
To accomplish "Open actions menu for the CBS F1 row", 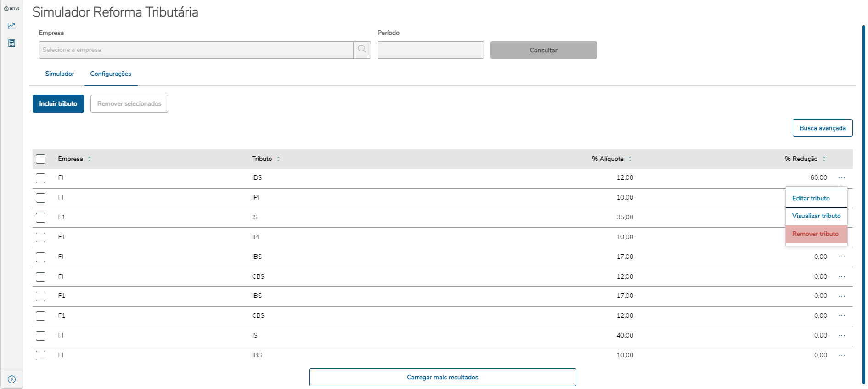I will tap(841, 316).
